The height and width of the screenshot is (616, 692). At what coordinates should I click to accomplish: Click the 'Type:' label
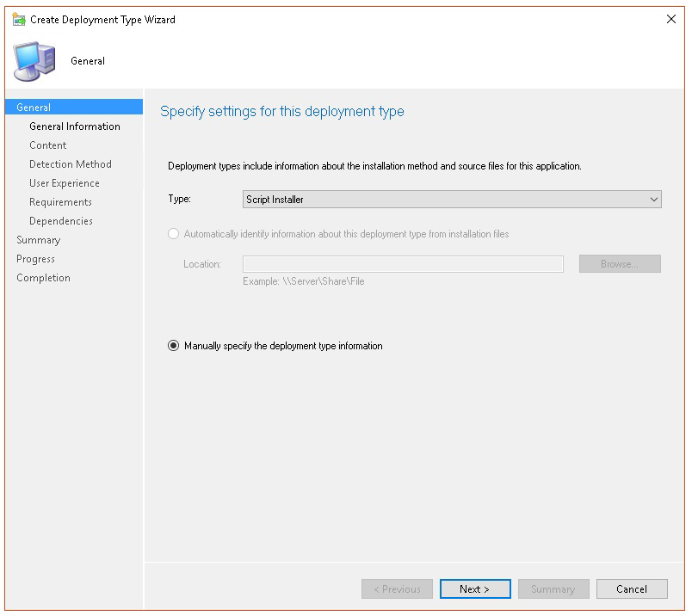click(179, 199)
